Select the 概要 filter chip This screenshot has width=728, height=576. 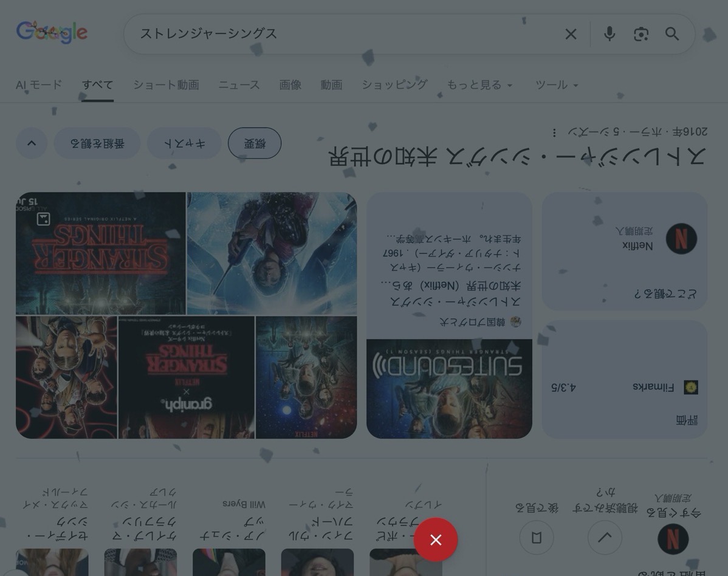point(255,143)
